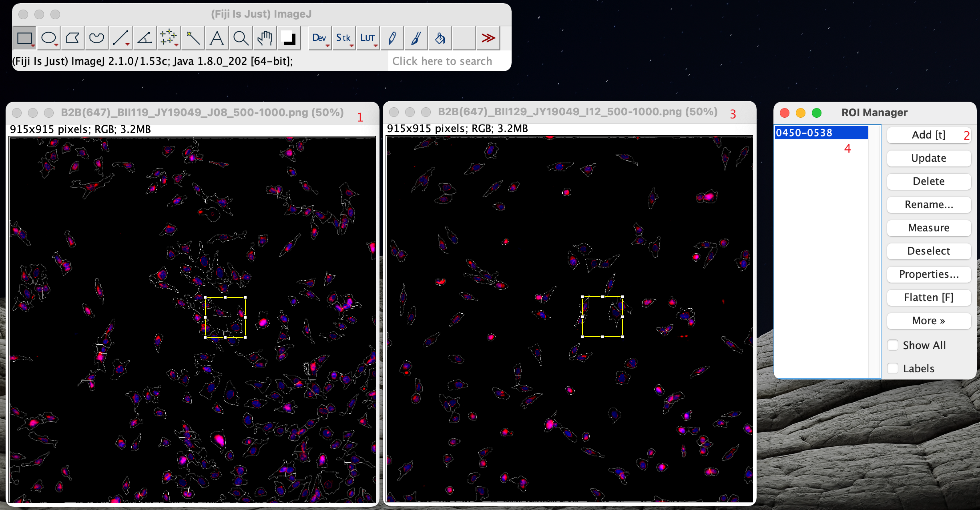Pick the Hand scrolling tool

265,38
